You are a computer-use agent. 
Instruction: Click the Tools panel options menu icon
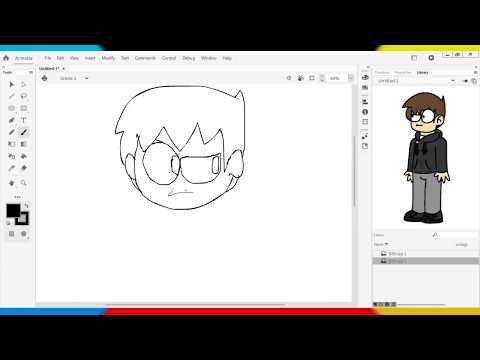(31, 72)
